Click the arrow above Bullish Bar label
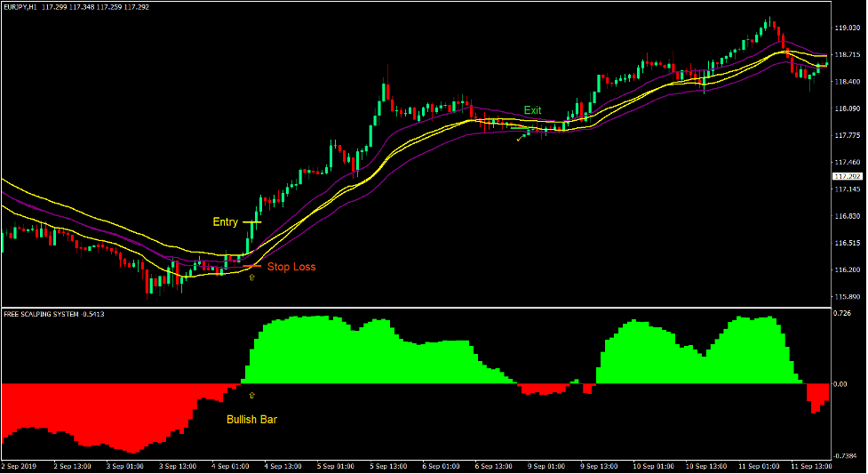Viewport: 868px width, 474px height. [251, 395]
